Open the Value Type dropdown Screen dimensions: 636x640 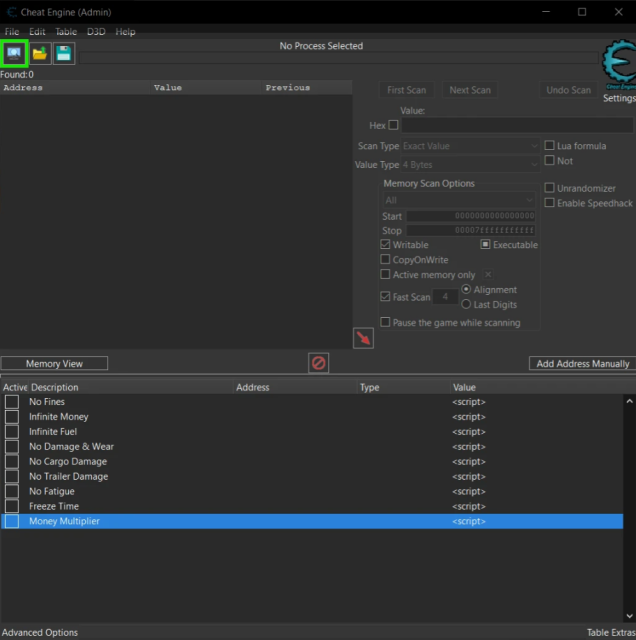point(470,165)
